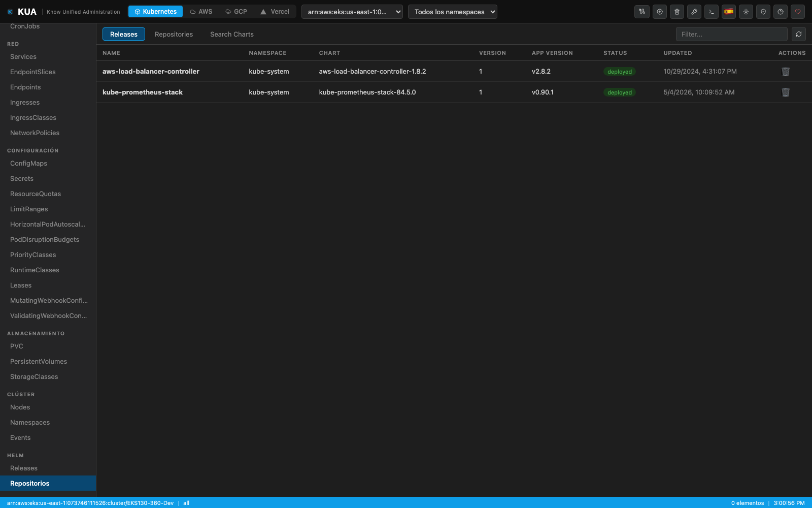Click the trash can icon in top bar
This screenshot has height=508, width=812.
(x=676, y=12)
